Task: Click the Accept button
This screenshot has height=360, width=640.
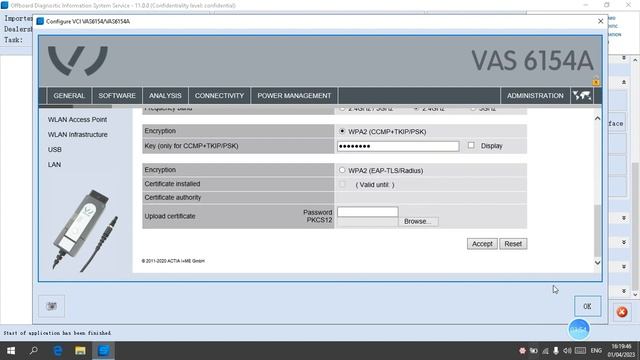Action: (482, 244)
